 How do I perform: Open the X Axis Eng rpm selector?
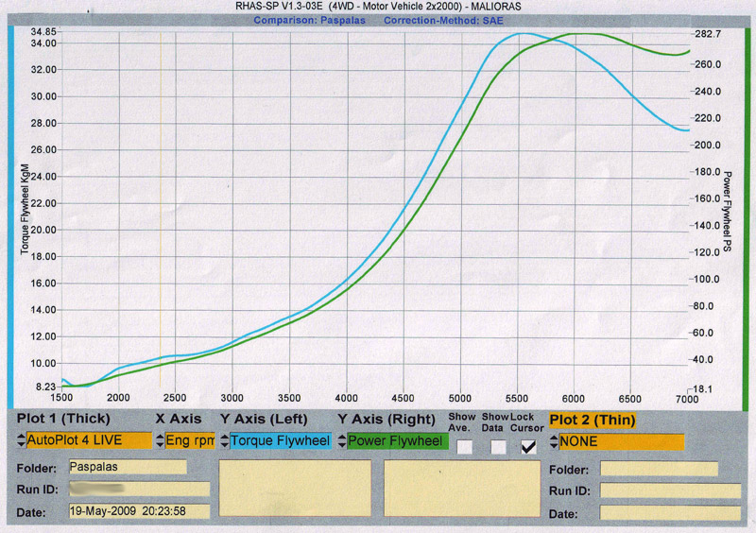[x=190, y=440]
